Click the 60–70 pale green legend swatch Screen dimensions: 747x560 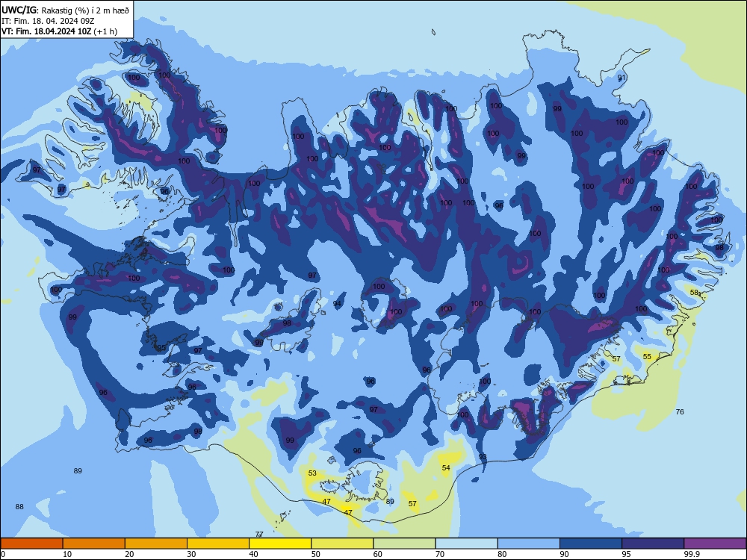tap(404, 544)
